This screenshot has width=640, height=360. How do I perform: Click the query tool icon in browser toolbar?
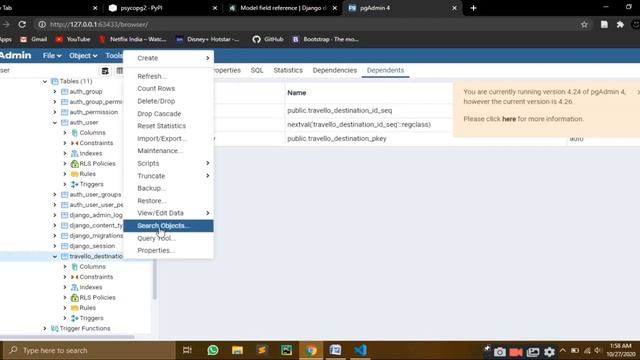point(105,71)
